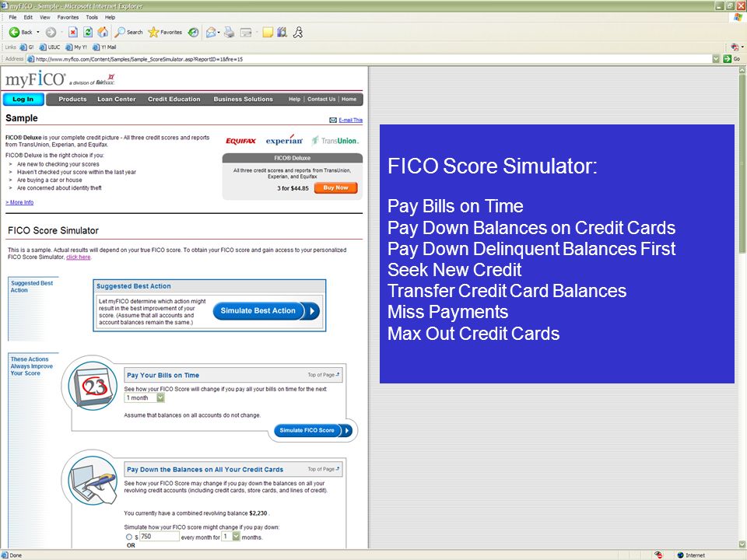The height and width of the screenshot is (560, 747).
Task: Click in the address bar URL field
Action: [369, 59]
